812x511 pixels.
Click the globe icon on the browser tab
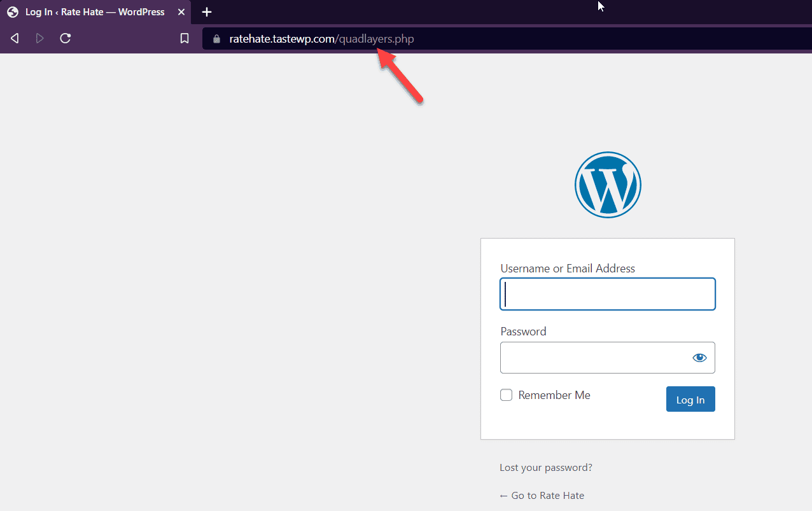[x=12, y=11]
